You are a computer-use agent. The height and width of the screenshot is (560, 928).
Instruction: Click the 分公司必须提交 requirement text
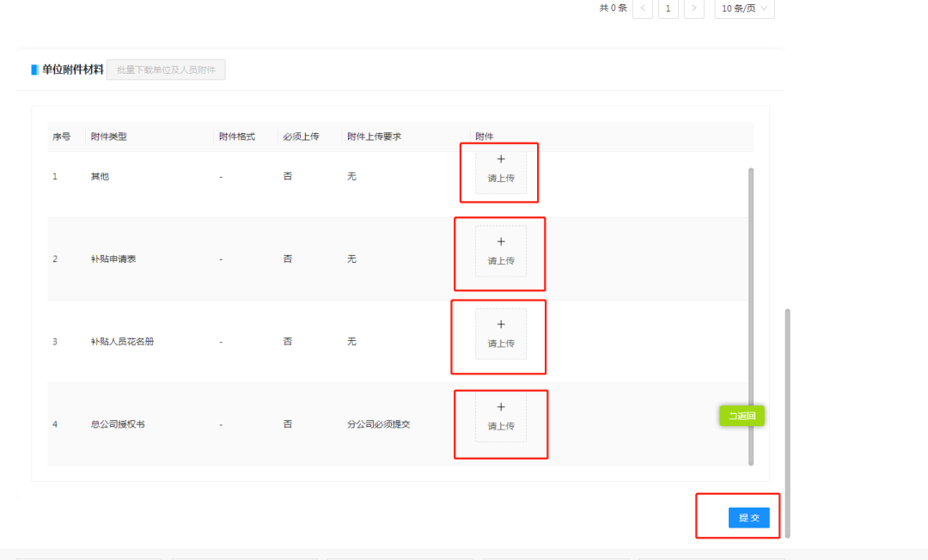pyautogui.click(x=379, y=424)
